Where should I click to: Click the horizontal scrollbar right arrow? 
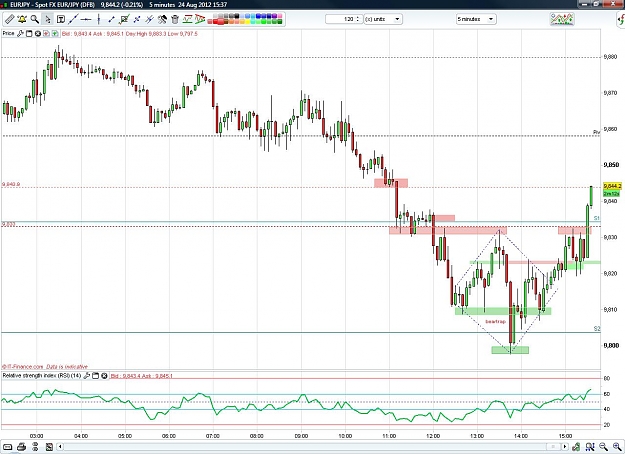(x=565, y=446)
